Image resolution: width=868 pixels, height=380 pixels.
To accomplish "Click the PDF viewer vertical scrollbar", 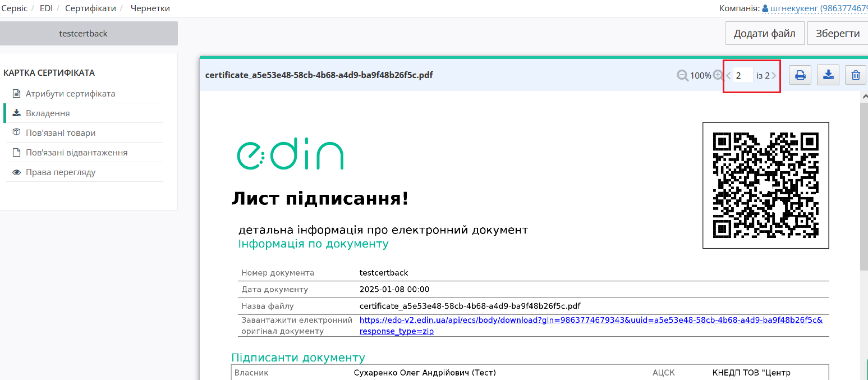I will click(864, 185).
